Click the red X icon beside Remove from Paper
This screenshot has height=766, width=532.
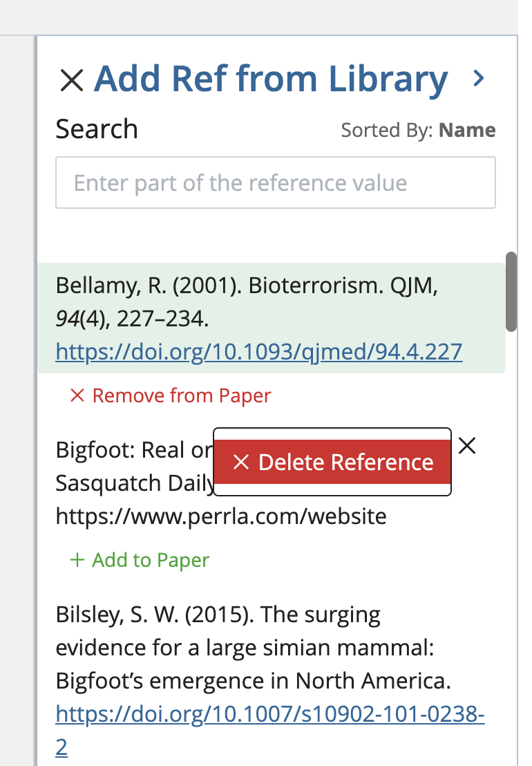[x=77, y=395]
